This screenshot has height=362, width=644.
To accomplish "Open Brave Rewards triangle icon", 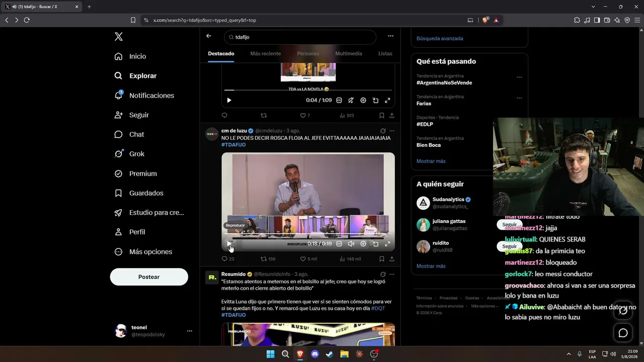I will point(496,20).
